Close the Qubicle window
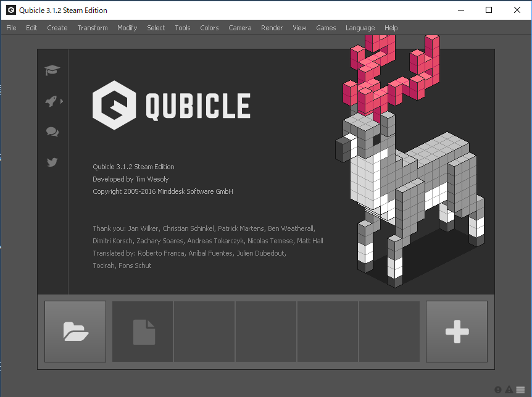 [517, 10]
